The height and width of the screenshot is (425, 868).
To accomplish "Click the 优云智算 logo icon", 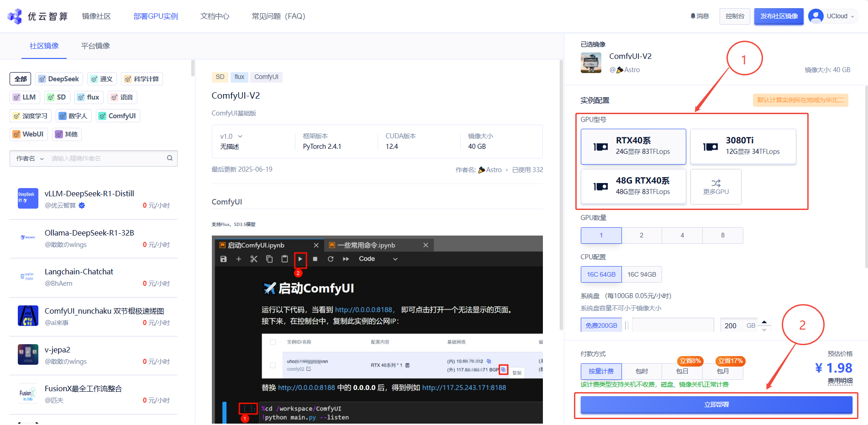I will pos(15,16).
